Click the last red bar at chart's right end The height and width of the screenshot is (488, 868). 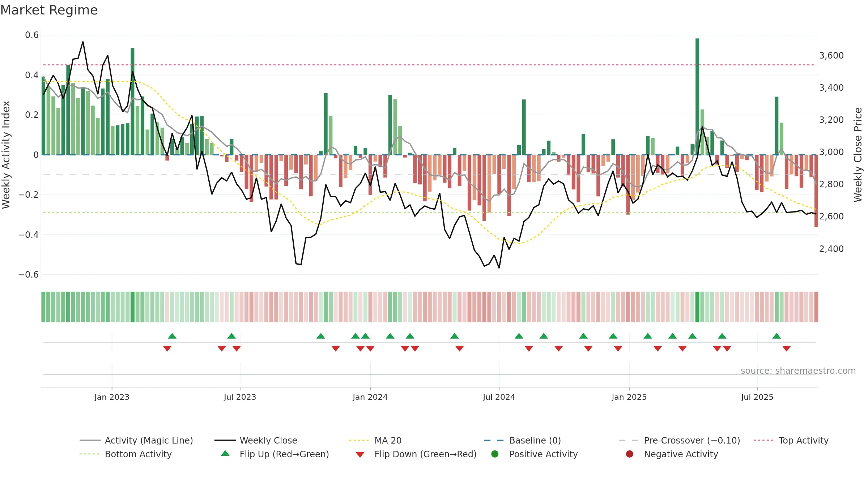point(816,191)
